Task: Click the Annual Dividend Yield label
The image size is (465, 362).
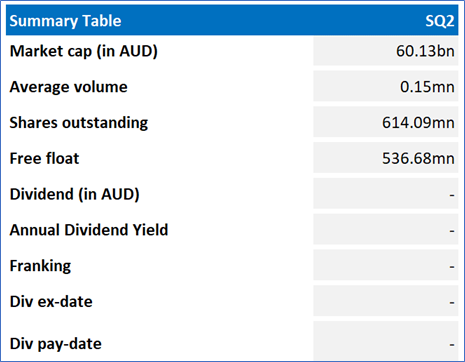Action: (x=89, y=230)
